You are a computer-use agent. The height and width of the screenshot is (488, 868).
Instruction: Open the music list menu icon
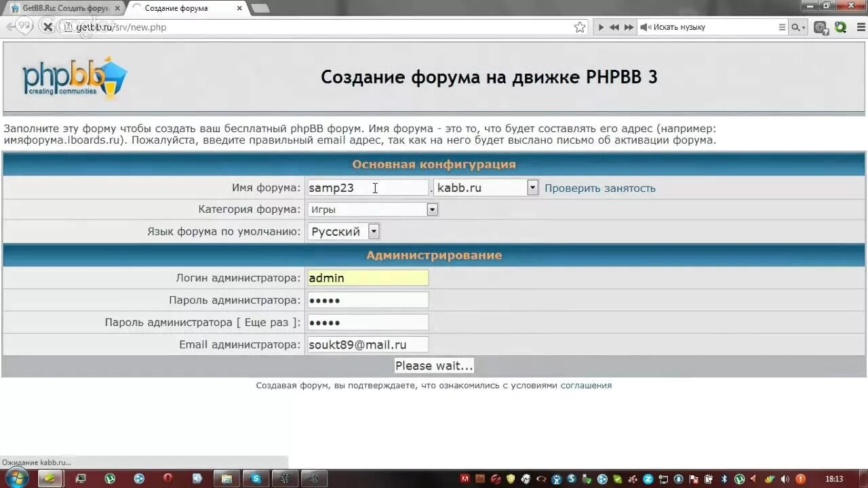(782, 27)
